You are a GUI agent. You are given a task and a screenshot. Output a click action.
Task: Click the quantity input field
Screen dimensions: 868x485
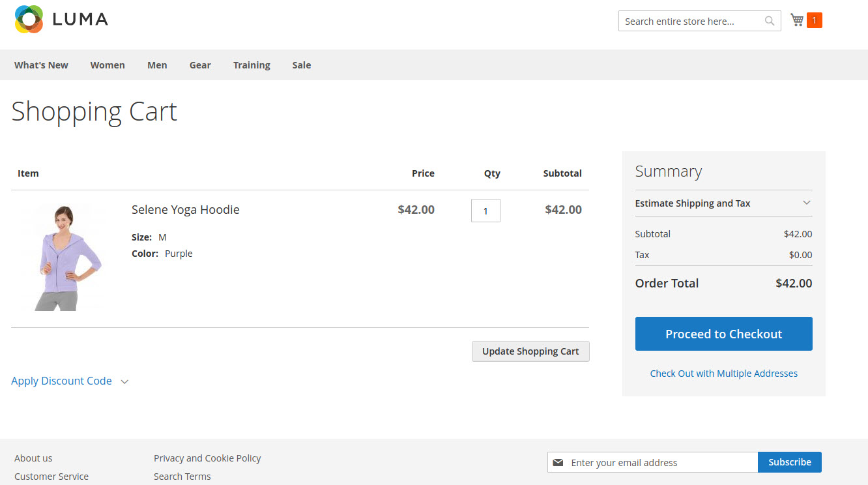(485, 211)
